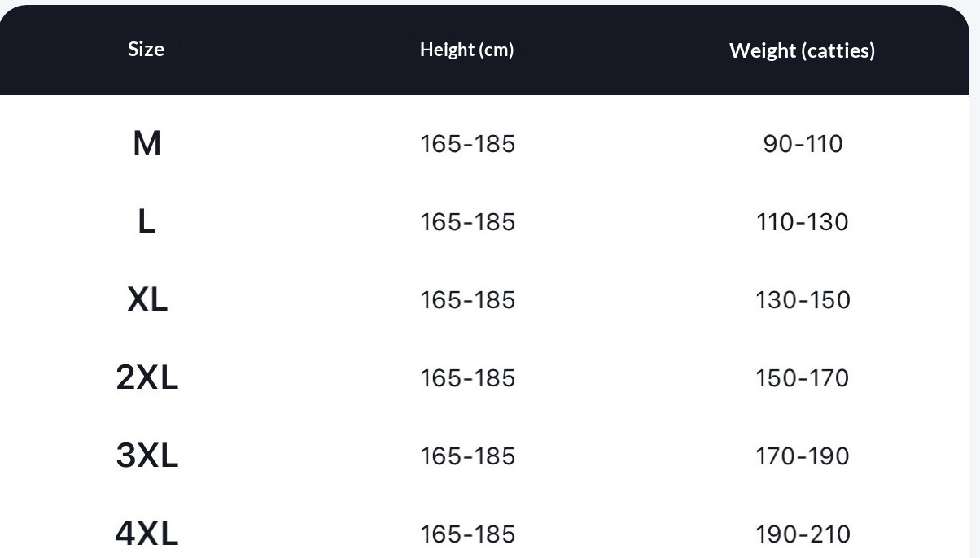
Task: Click the height value in 2XL row
Action: point(468,378)
